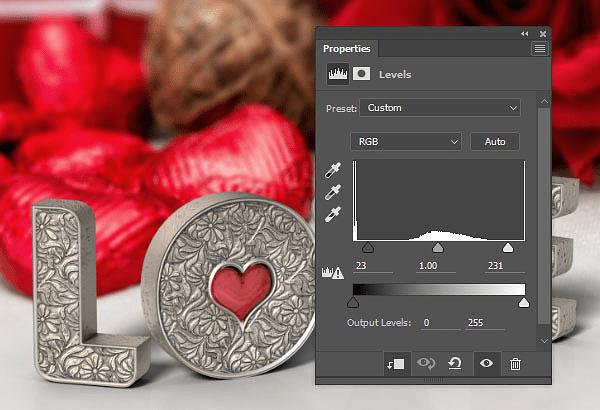
Task: Click the panel's vertical scrollbar track
Action: pyautogui.click(x=544, y=216)
